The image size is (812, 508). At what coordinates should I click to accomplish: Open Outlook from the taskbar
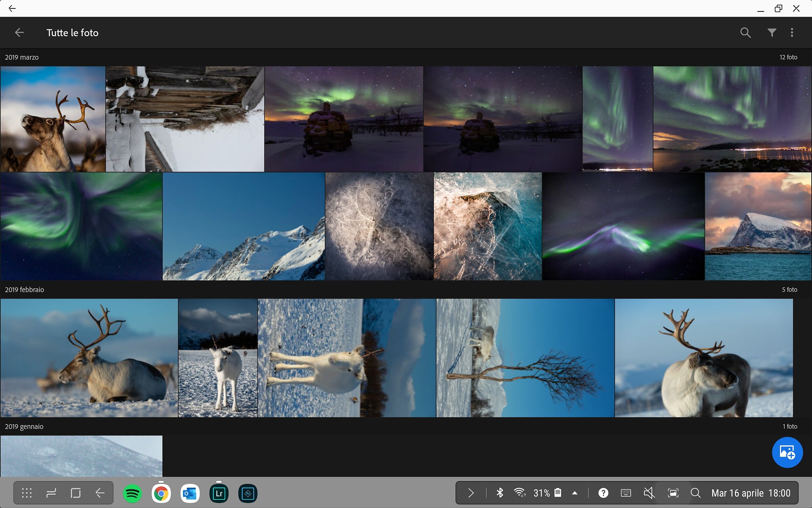[190, 493]
